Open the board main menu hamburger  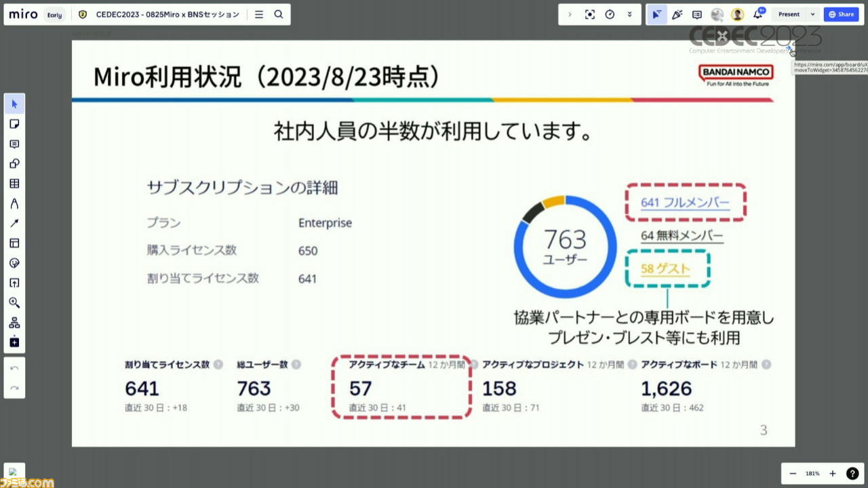(x=259, y=14)
